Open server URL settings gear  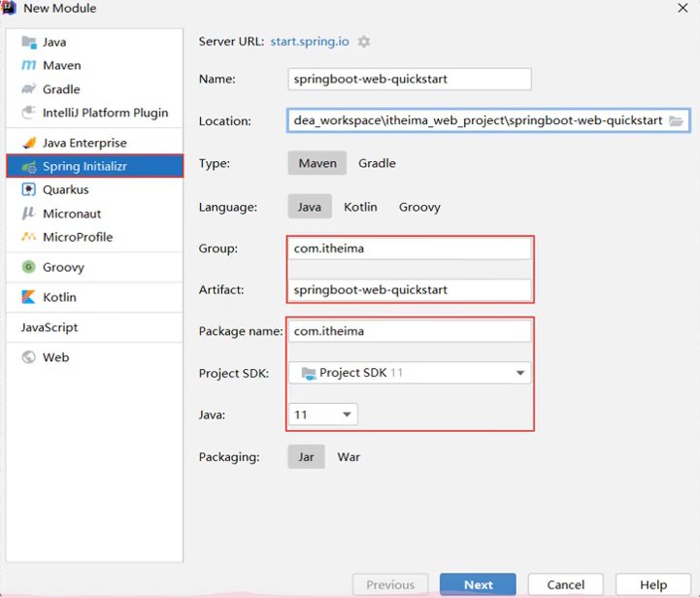click(364, 42)
